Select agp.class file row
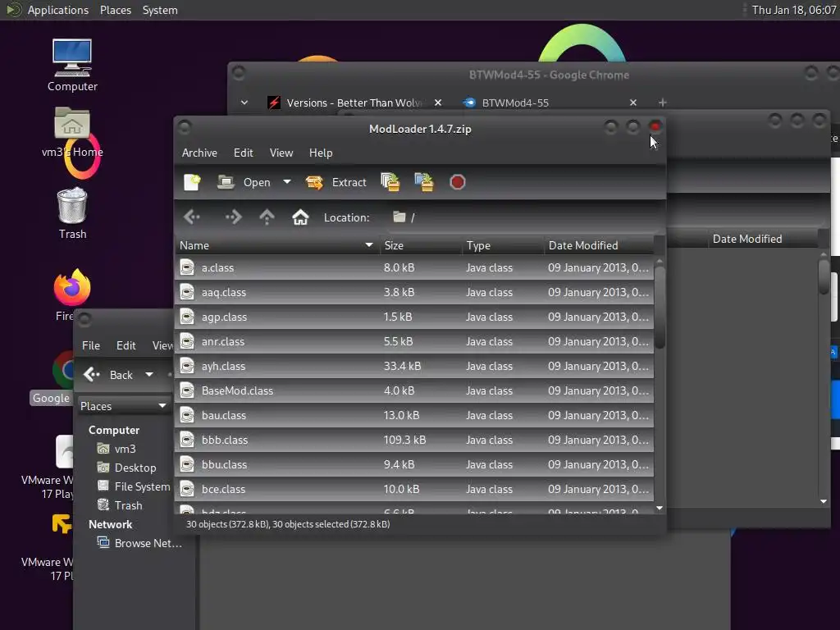The height and width of the screenshot is (630, 840). [x=413, y=317]
